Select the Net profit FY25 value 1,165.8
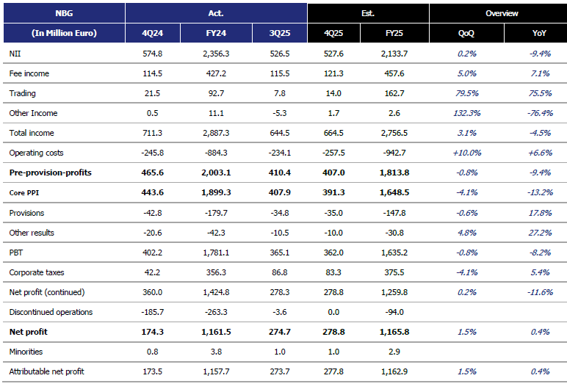Image resolution: width=567 pixels, height=392 pixels. coord(394,332)
